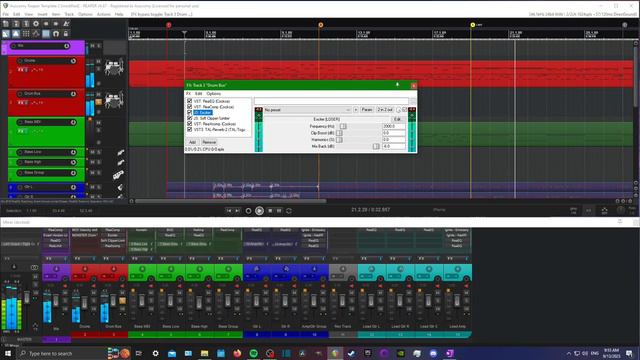The height and width of the screenshot is (360, 640).
Task: Click the Save Project toolbar icon
Action: coord(26,24)
